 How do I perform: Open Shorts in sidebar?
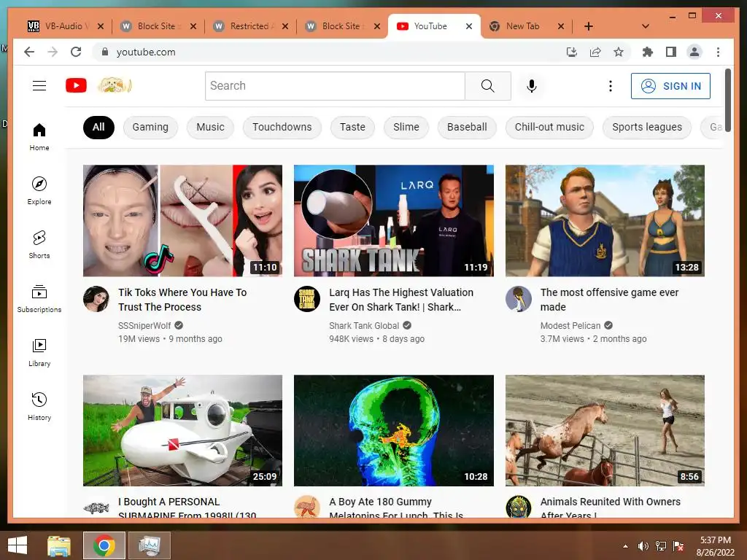(39, 245)
